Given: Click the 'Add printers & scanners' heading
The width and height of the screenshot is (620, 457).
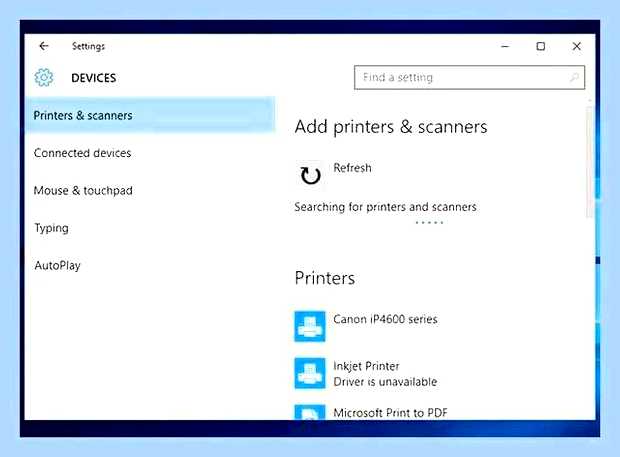Looking at the screenshot, I should pos(391,127).
